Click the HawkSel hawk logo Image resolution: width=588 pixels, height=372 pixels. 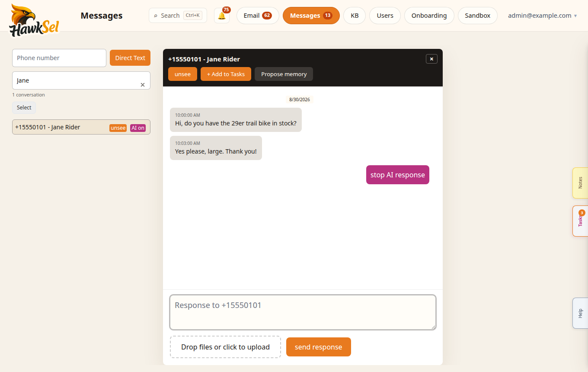click(34, 20)
